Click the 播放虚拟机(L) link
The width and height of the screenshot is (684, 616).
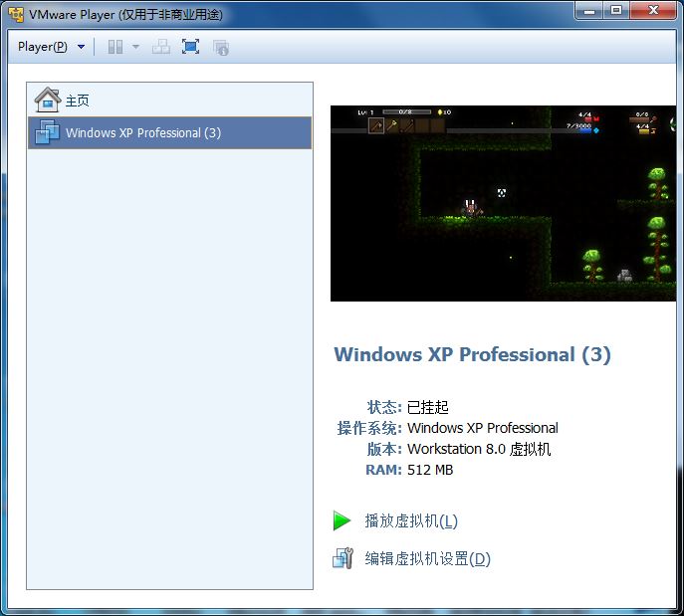411,520
